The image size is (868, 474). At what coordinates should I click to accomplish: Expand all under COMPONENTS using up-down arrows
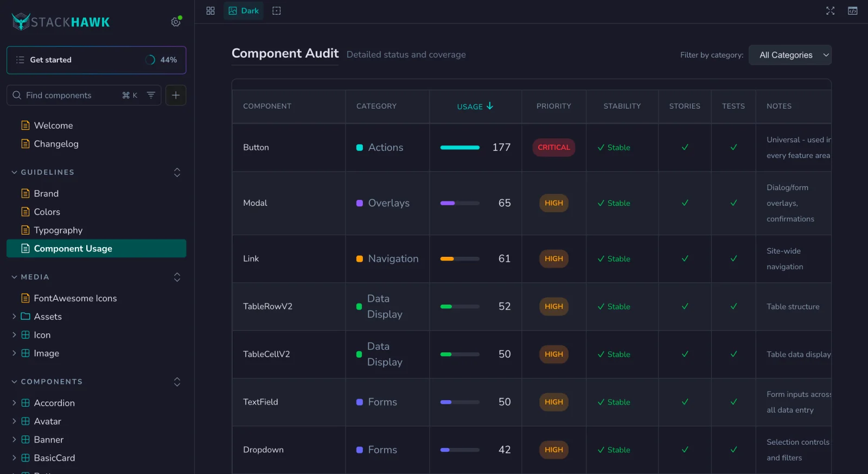tap(177, 382)
